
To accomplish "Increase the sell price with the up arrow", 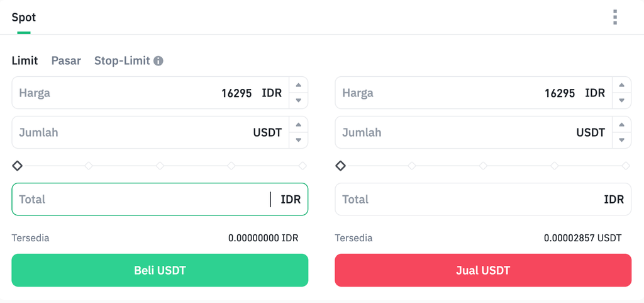I will pyautogui.click(x=621, y=85).
